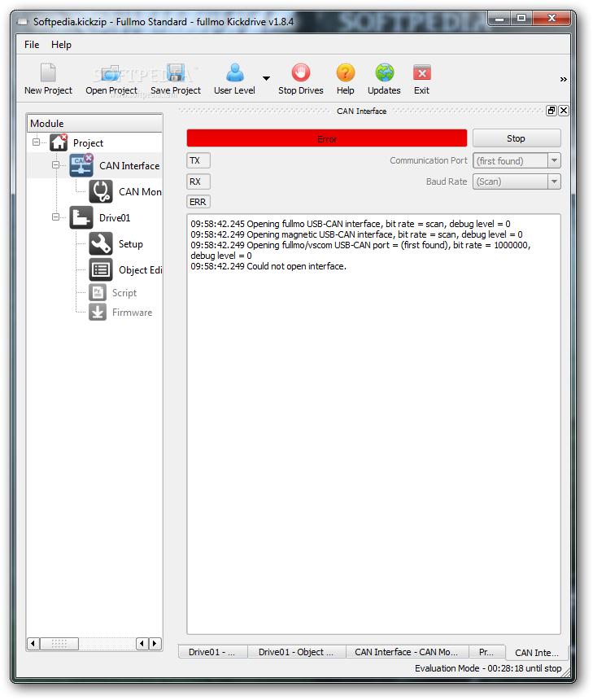Click the module tree horizontal scrollbar thumb
Viewport: 593px width, 700px height.
pyautogui.click(x=59, y=643)
